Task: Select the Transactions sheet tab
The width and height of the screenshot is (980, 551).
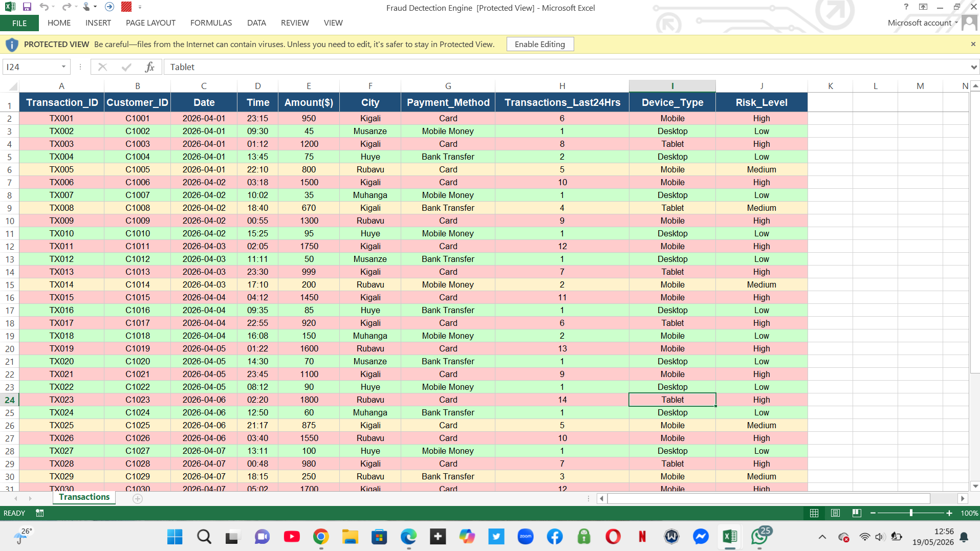Action: tap(84, 497)
